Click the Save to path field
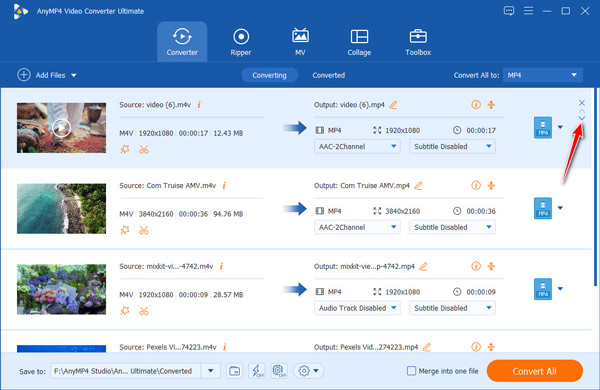The image size is (600, 390). click(126, 371)
